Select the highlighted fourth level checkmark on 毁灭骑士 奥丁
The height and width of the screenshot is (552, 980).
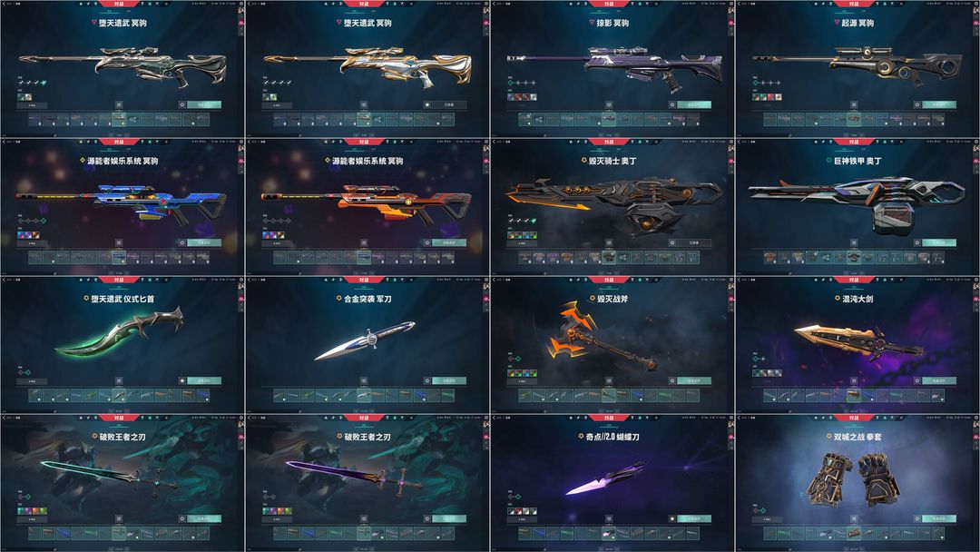click(x=534, y=221)
